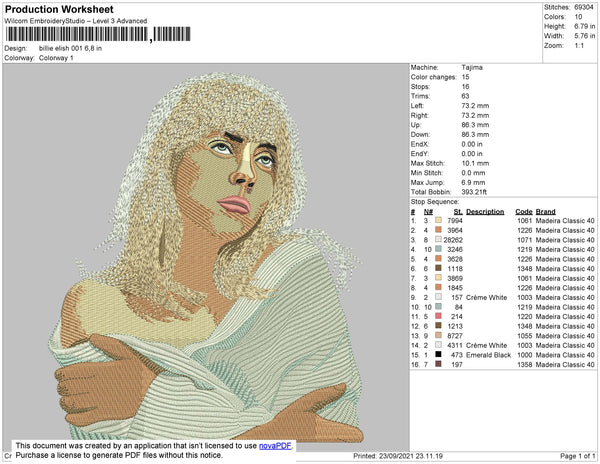Image resolution: width=600 pixels, height=464 pixels.
Task: Select the Max Stitch value 10.1 mm
Action: (x=475, y=163)
